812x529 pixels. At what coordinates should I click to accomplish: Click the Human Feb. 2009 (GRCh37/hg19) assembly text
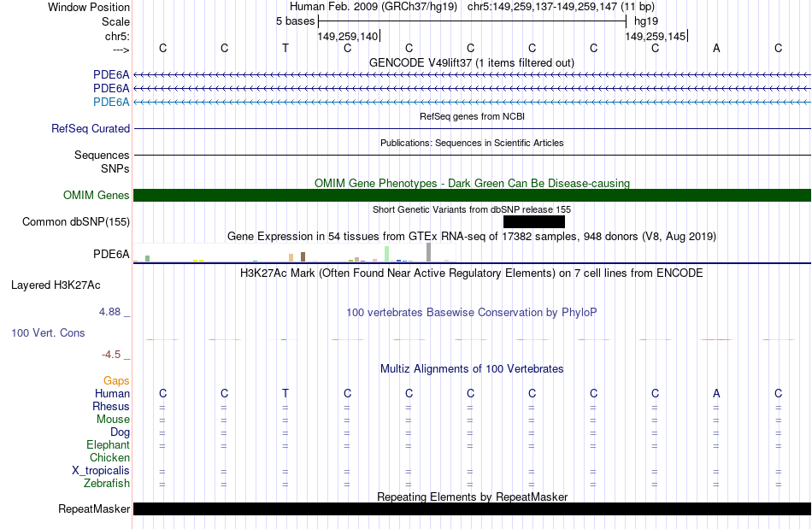click(x=374, y=7)
